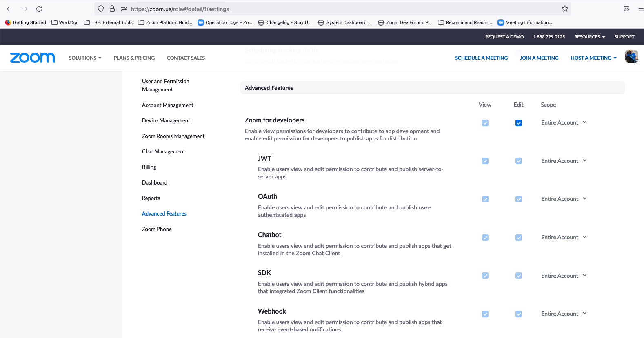Reload the page with the refresh icon

(39, 9)
